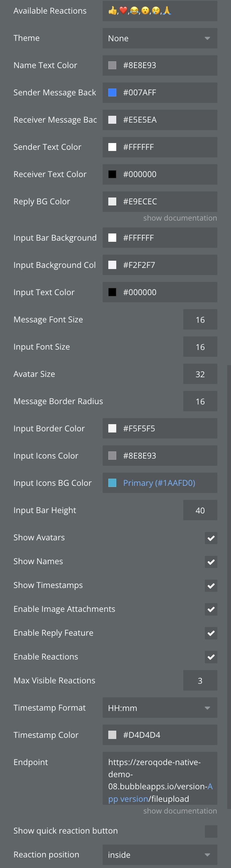Toggle the Show Timestamps checkbox
Viewport: 231px width, 868px height.
pos(211,586)
